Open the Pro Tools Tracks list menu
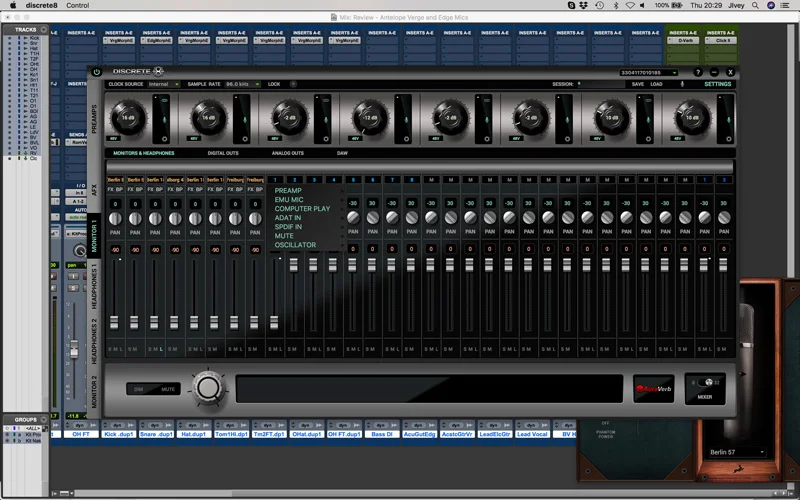 pyautogui.click(x=44, y=30)
